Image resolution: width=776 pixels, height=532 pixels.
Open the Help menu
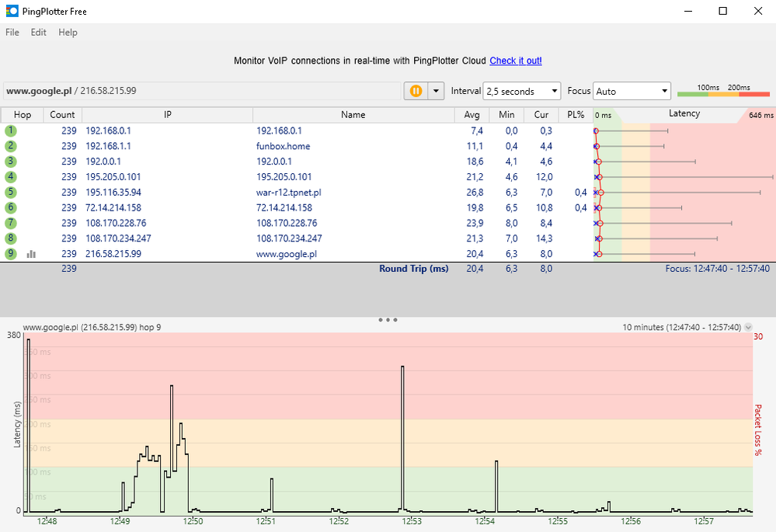click(x=68, y=33)
